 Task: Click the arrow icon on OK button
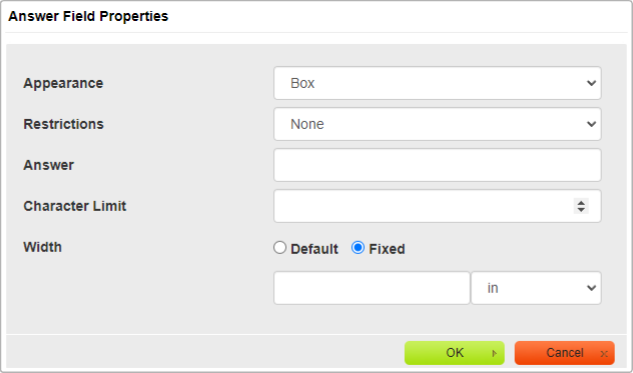click(495, 354)
